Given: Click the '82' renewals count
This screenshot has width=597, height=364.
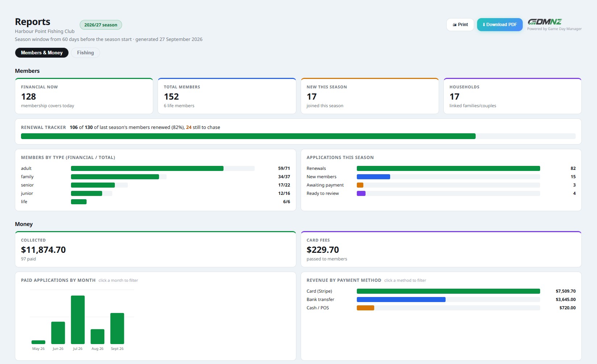Looking at the screenshot, I should (573, 168).
